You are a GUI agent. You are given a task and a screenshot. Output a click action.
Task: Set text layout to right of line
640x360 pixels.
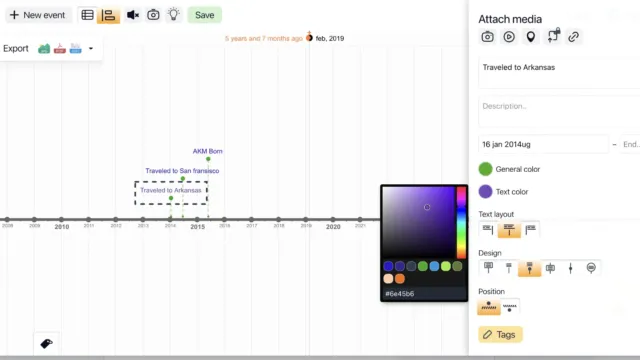click(x=531, y=229)
